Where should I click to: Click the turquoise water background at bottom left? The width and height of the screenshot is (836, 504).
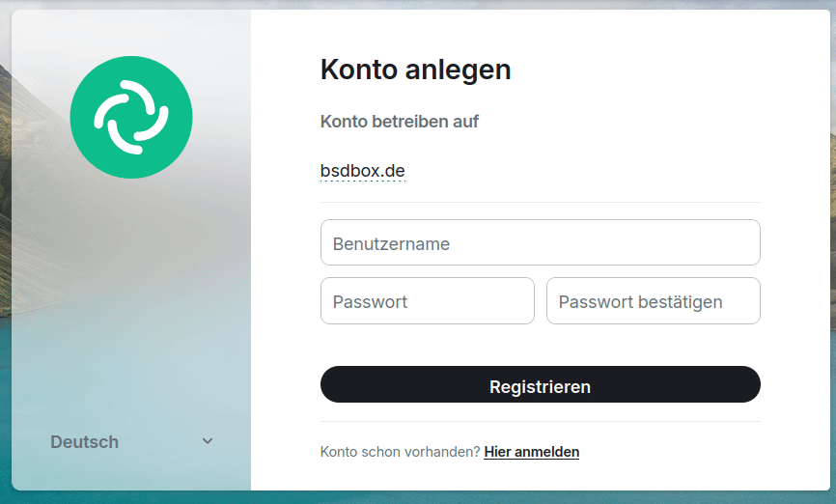tap(5, 406)
